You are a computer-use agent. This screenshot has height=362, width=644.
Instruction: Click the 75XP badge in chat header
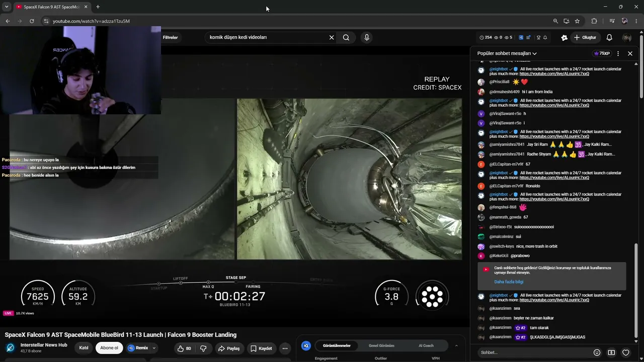pyautogui.click(x=602, y=53)
